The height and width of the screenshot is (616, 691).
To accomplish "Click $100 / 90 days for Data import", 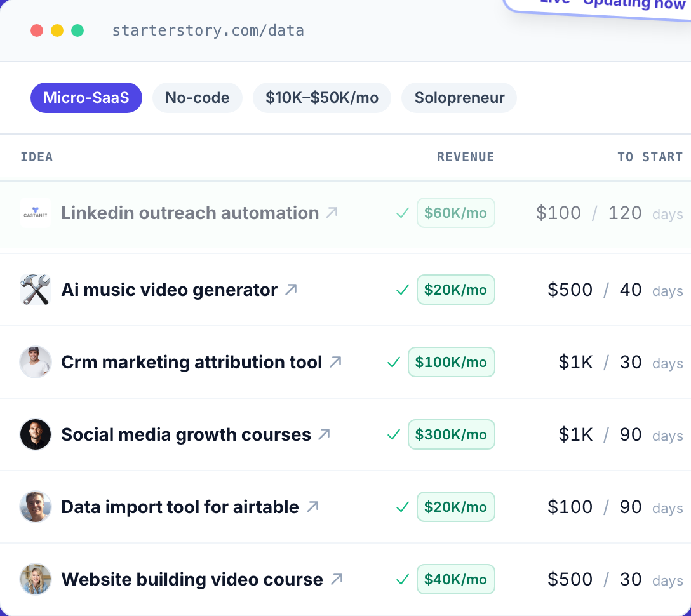I will [x=615, y=507].
